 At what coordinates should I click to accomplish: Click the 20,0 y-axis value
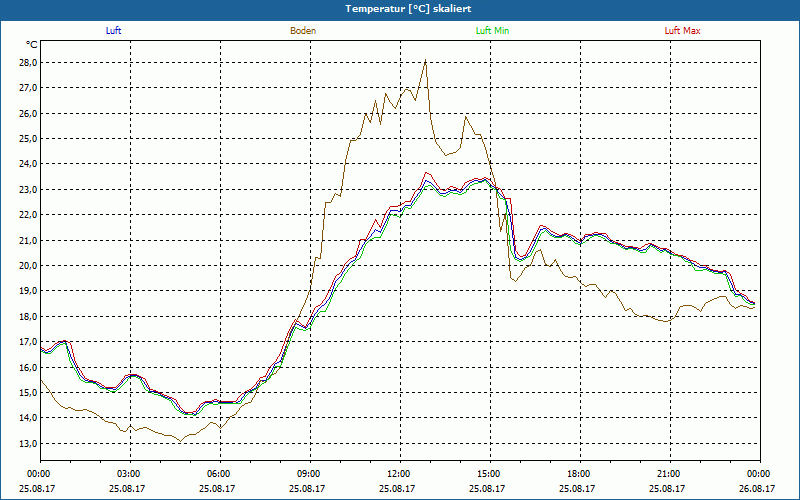click(29, 265)
